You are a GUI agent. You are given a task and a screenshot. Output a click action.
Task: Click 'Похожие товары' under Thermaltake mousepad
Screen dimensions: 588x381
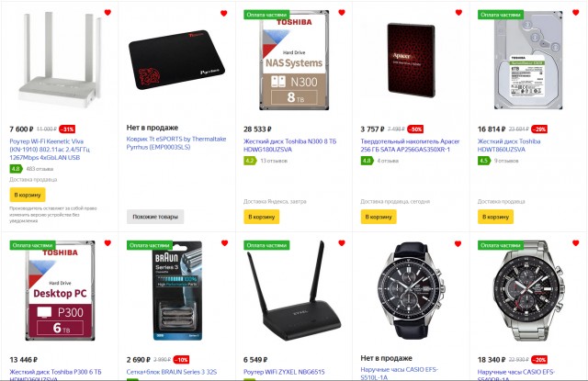[x=154, y=217]
